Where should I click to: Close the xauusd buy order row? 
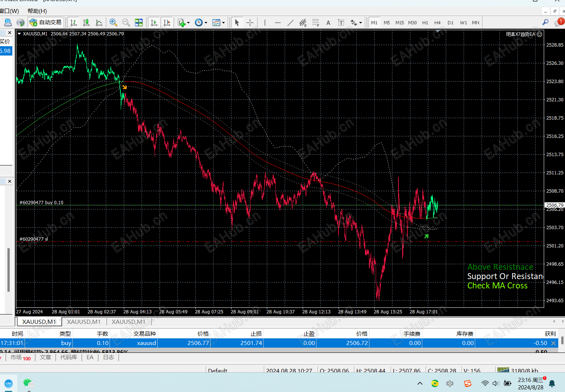[553, 343]
